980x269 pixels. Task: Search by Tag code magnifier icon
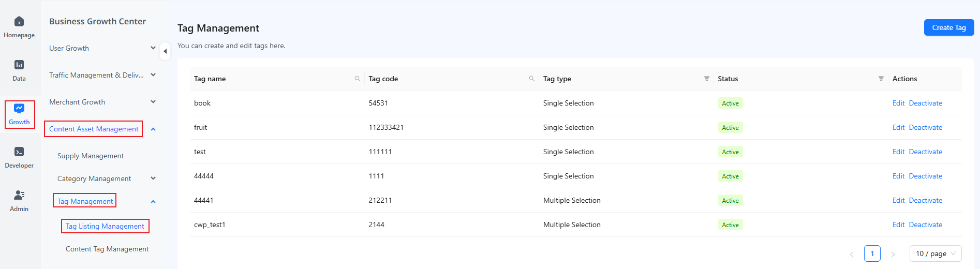click(531, 79)
